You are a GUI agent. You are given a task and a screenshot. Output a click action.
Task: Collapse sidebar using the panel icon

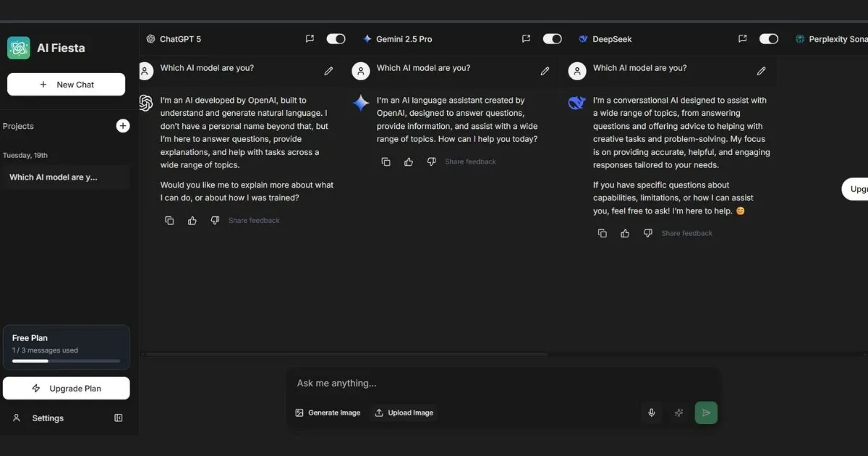119,418
